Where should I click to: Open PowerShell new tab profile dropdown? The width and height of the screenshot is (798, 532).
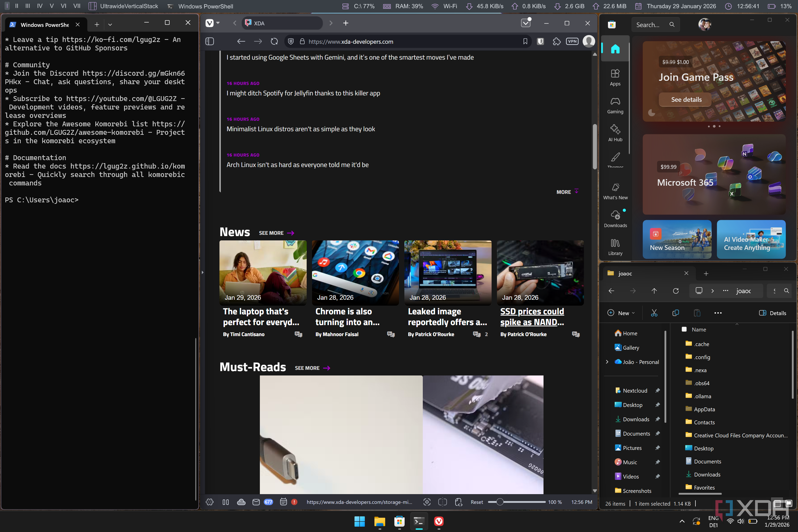pos(110,25)
